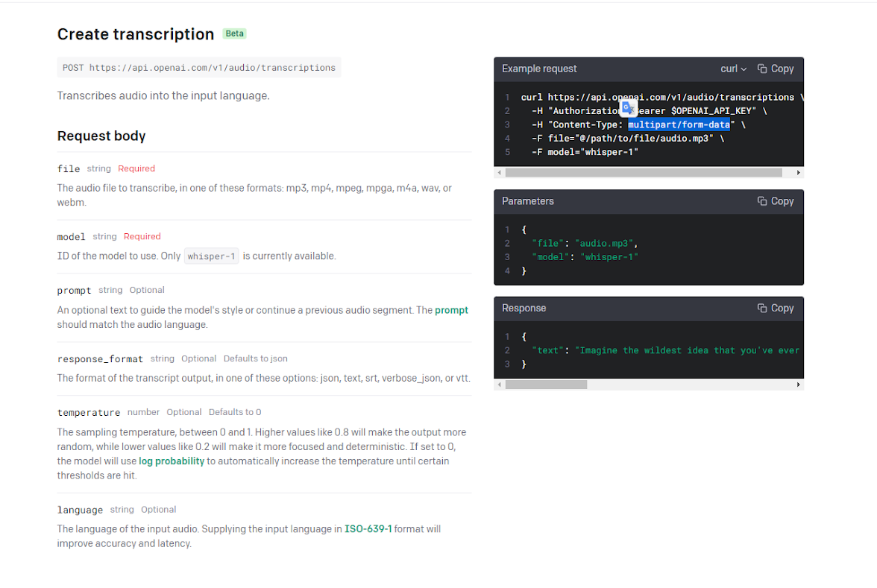Image resolution: width=877 pixels, height=588 pixels.
Task: Click the language parameter name
Action: click(80, 510)
